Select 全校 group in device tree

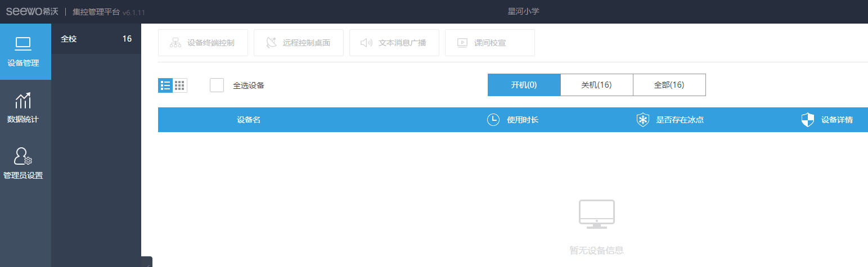tap(96, 39)
